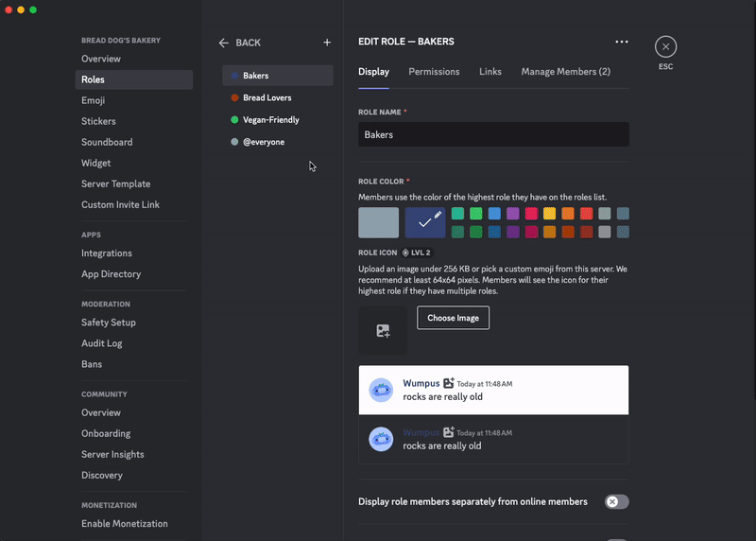Open App Directory

134,274
